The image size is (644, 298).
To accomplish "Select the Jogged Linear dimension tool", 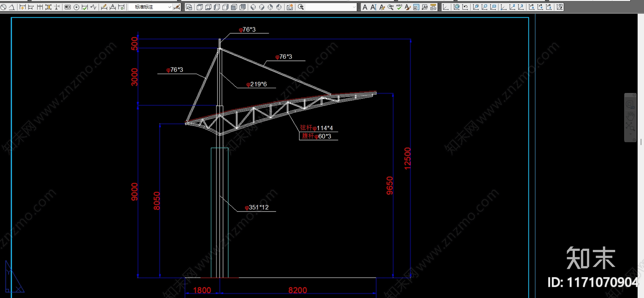I will 93,7.
